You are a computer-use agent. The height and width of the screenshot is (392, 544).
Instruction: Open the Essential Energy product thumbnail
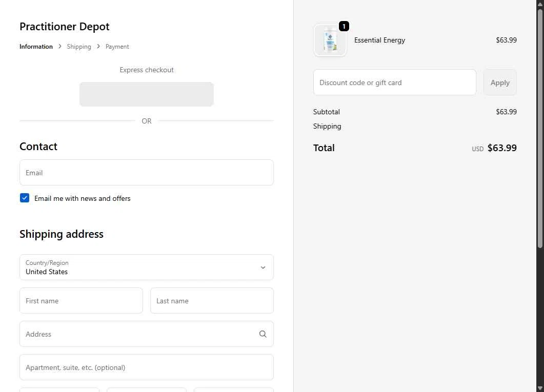tap(330, 40)
